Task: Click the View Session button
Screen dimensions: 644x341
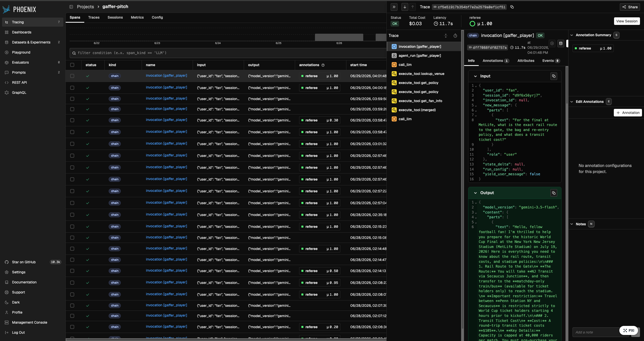Action: (x=627, y=21)
